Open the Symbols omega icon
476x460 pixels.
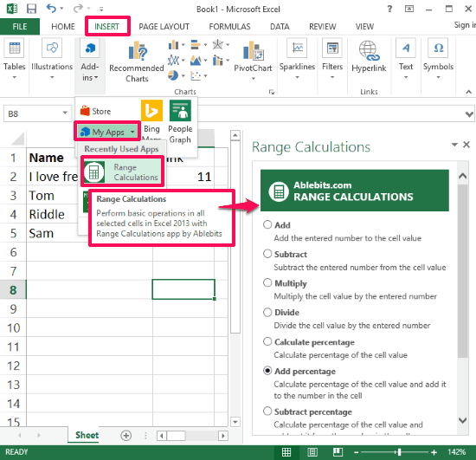(438, 48)
